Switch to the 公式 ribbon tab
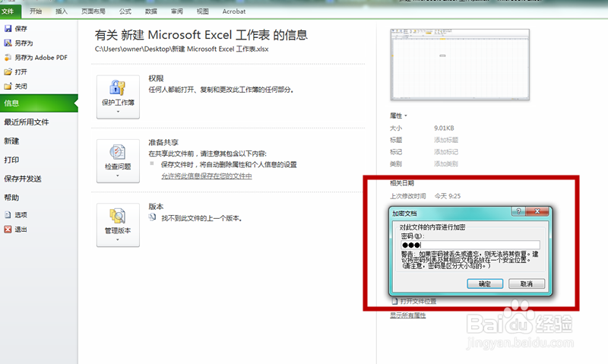This screenshot has width=608, height=364. coord(125,11)
